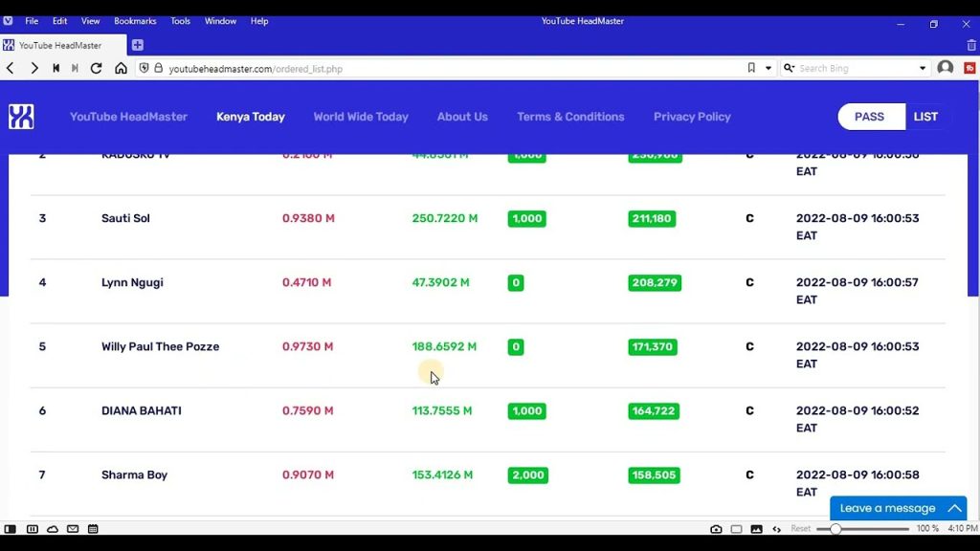The image size is (980, 551).
Task: Open the mail icon in status bar
Action: (73, 529)
